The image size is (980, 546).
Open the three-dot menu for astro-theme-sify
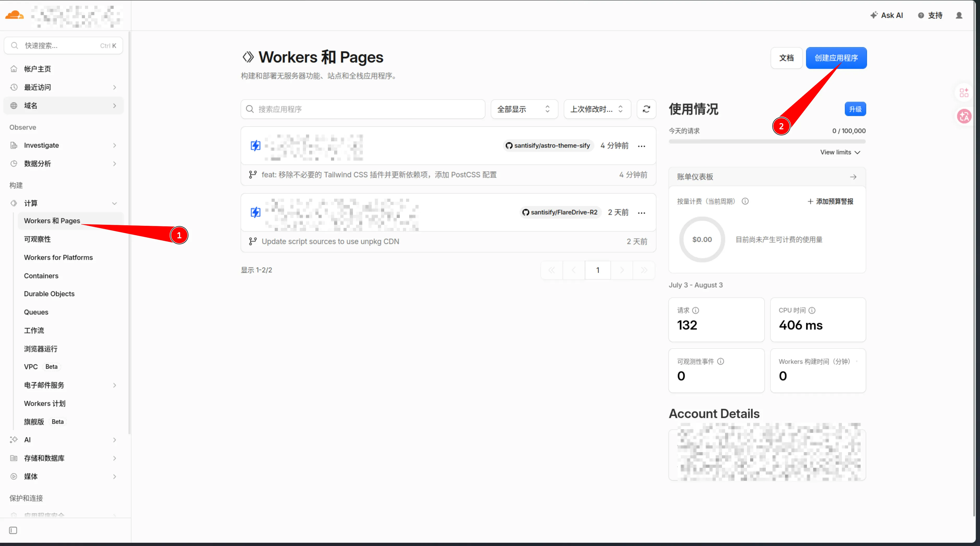[x=641, y=146]
